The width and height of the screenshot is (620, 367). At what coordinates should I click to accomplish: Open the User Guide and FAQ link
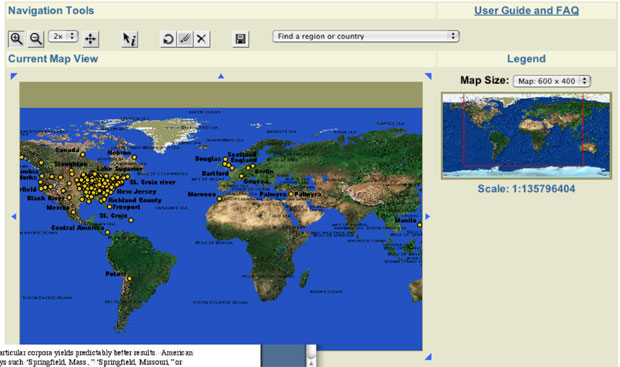[x=526, y=11]
